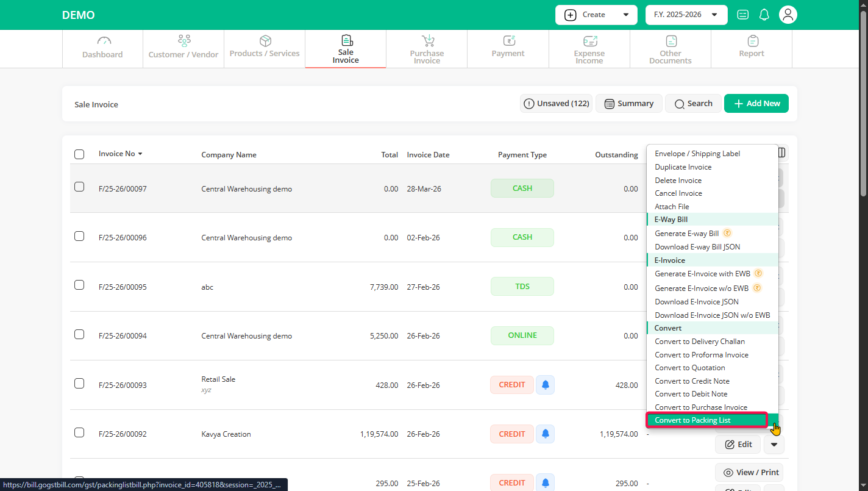Click the Add New button
868x491 pixels.
[x=756, y=104]
